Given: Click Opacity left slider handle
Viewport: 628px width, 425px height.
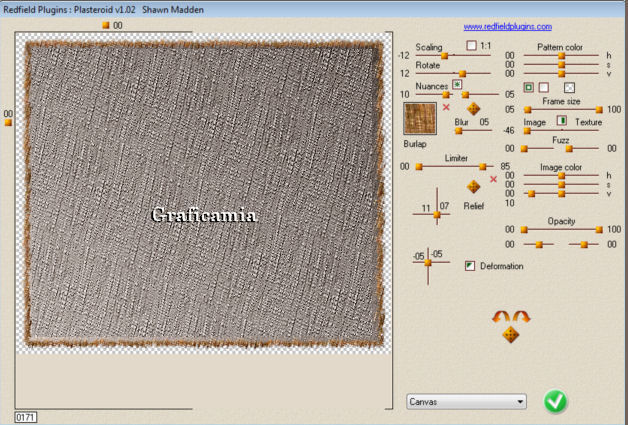Looking at the screenshot, I should click(524, 230).
